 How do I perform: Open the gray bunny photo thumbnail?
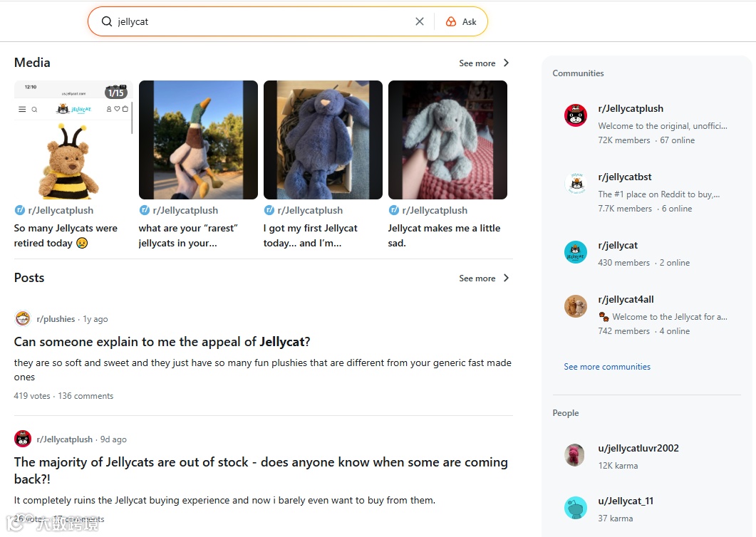447,140
